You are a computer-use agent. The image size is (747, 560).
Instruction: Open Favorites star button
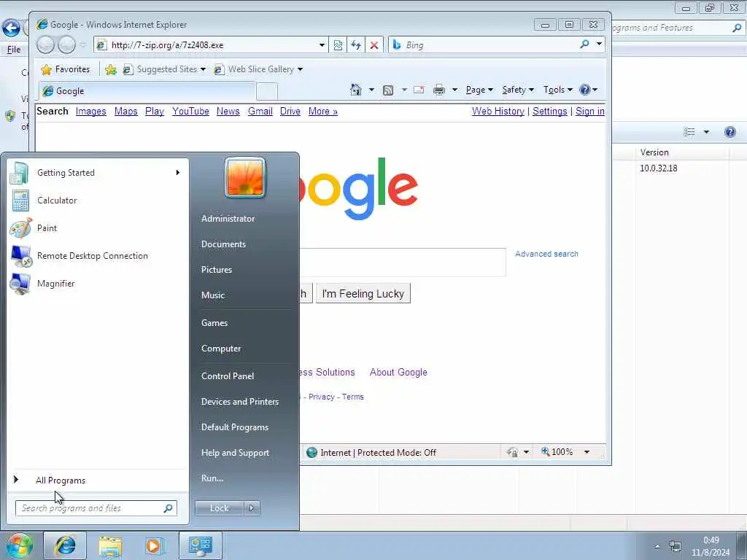pos(65,69)
